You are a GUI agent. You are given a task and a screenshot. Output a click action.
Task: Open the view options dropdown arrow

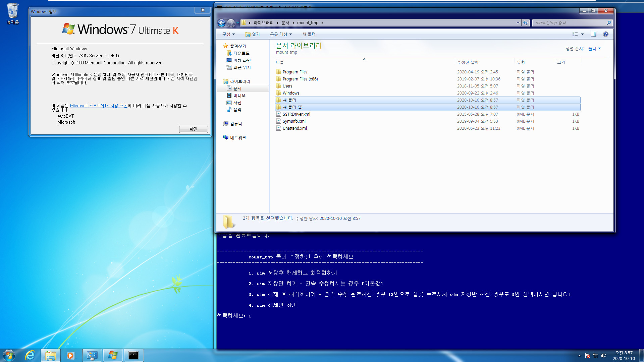coord(582,34)
